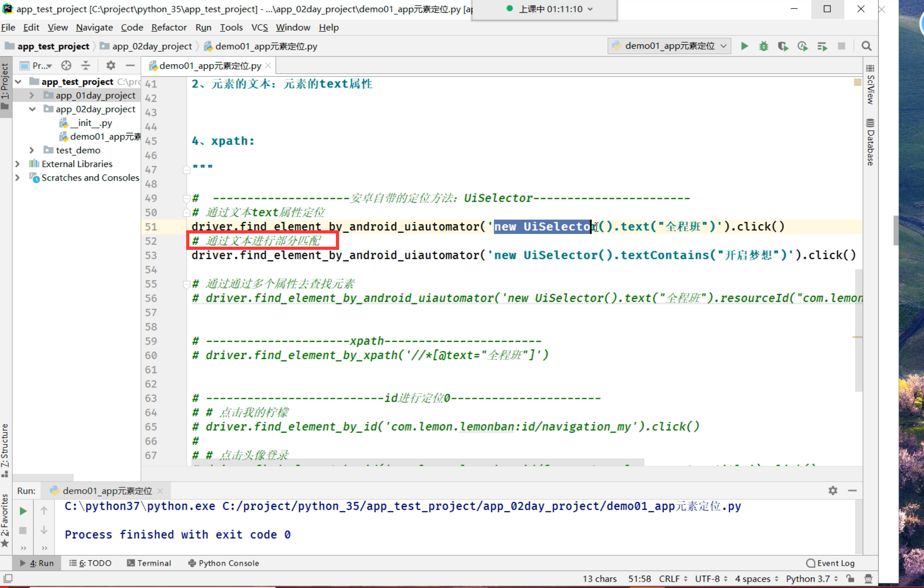Expand External Libraries node

click(x=17, y=164)
